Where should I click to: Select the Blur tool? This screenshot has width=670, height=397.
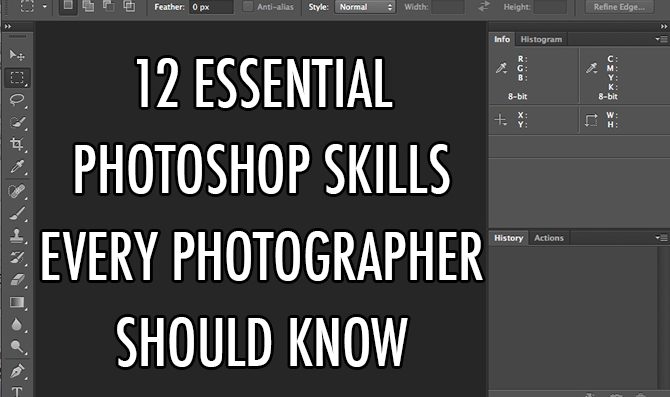(17, 324)
